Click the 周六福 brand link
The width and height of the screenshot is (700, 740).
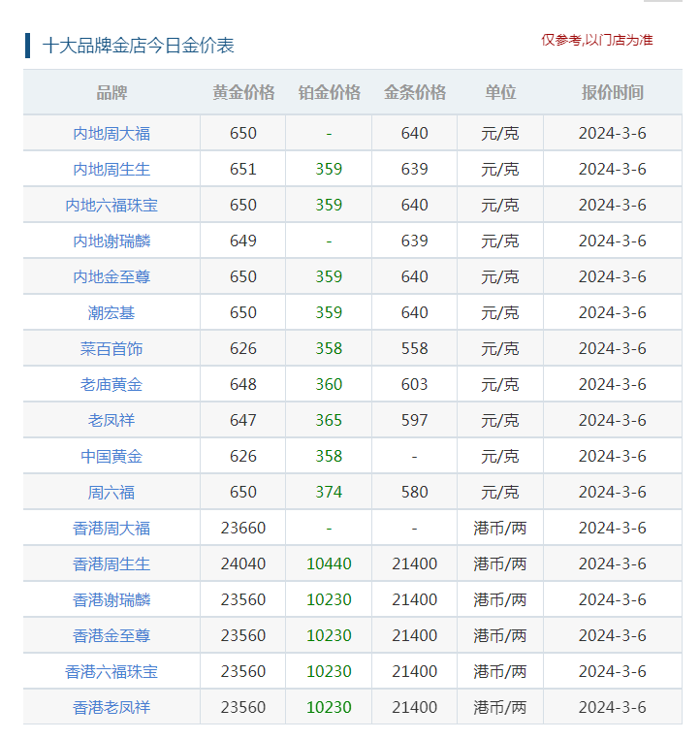pos(111,492)
